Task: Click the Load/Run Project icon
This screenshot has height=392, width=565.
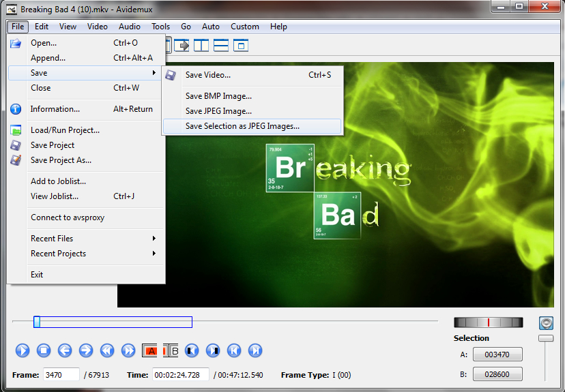Action: [x=16, y=130]
